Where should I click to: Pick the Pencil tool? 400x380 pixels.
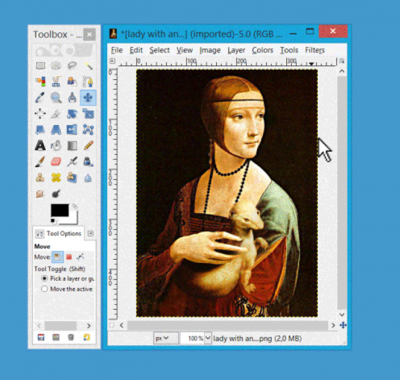pos(88,146)
